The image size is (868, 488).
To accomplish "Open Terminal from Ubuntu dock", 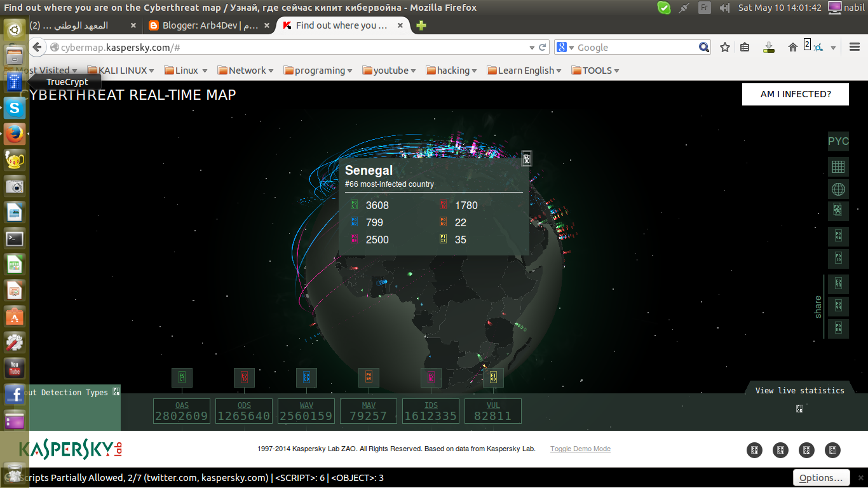I will pyautogui.click(x=15, y=239).
